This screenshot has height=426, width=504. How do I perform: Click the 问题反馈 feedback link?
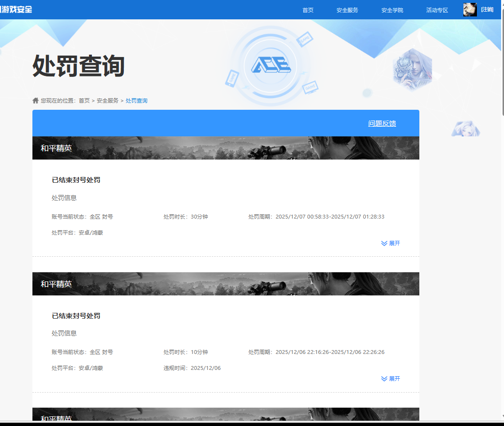(381, 123)
